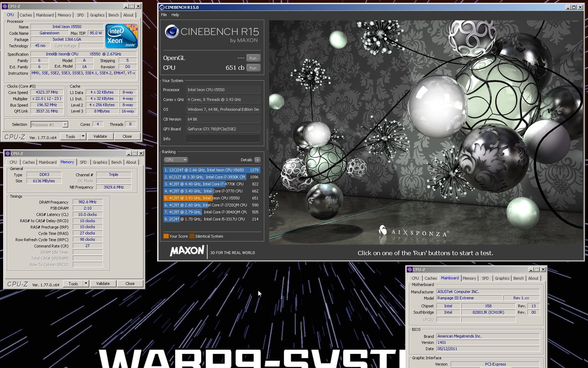Click BIOS version value 1401

(488, 342)
